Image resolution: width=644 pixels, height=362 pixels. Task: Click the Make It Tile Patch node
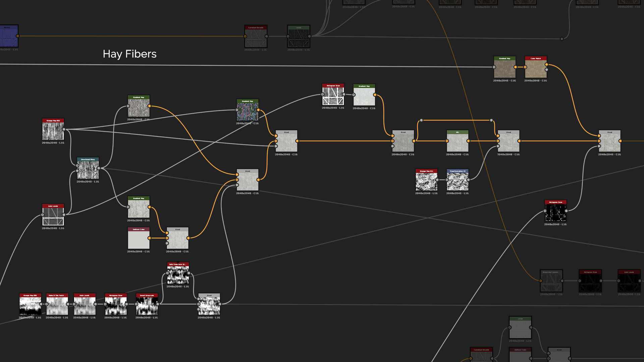point(57,305)
